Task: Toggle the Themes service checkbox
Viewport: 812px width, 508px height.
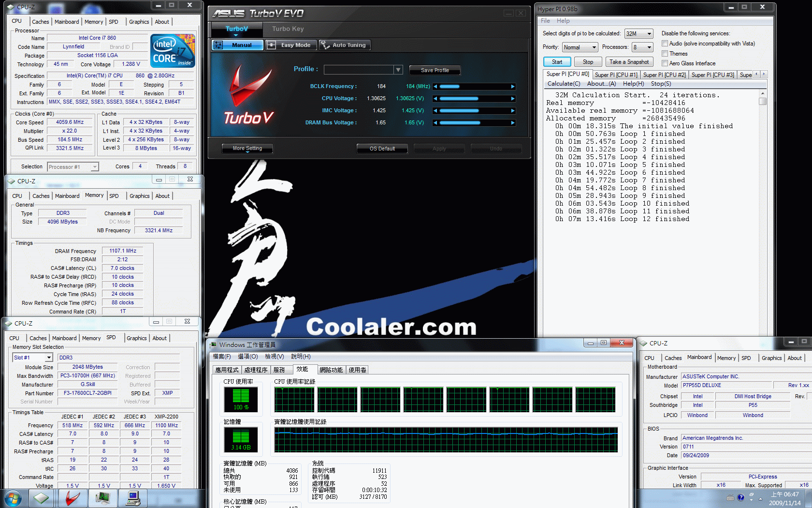Action: tap(665, 54)
